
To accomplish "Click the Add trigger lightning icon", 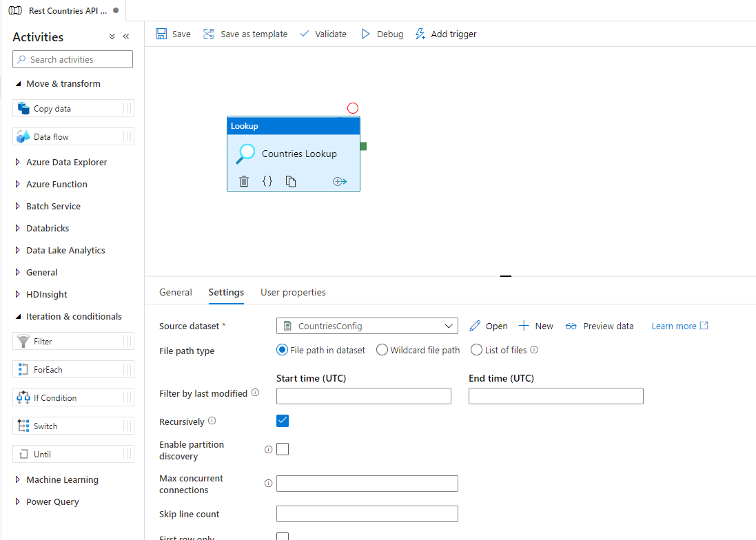I will coord(420,34).
